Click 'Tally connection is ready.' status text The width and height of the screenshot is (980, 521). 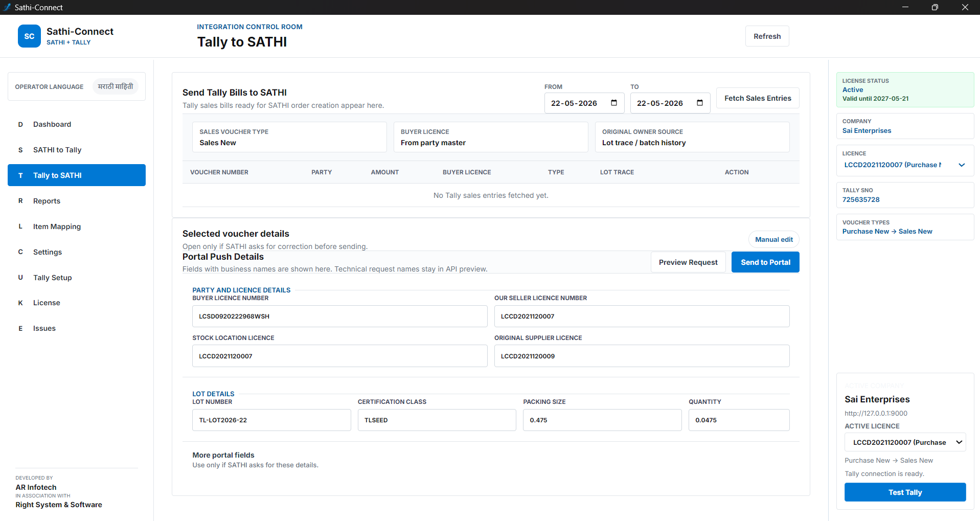[884, 474]
